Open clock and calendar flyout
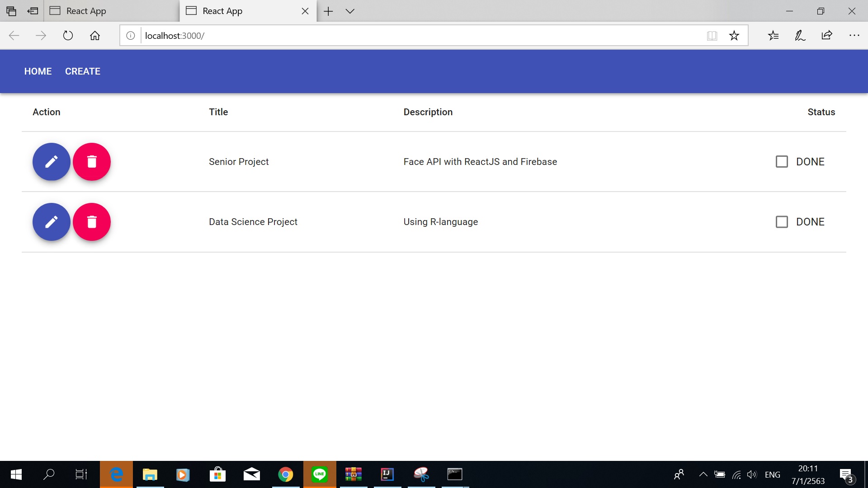This screenshot has height=488, width=868. (x=808, y=474)
